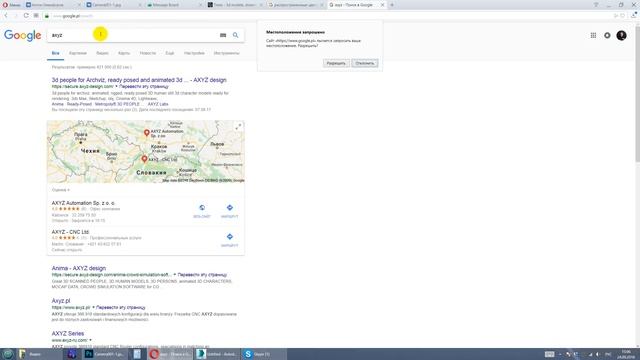Click the downloads icon in Opera toolbar
Image resolution: width=640 pixels, height=360 pixels.
pyautogui.click(x=634, y=16)
